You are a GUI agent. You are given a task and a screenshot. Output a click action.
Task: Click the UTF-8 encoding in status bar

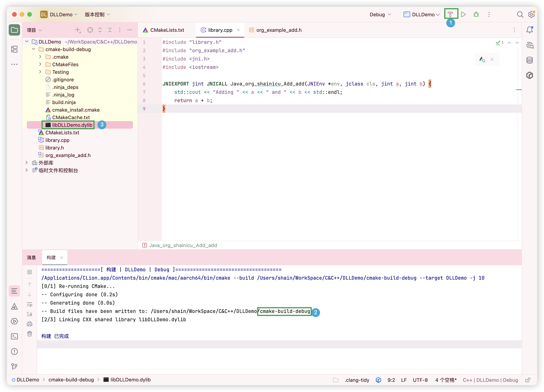click(420, 380)
